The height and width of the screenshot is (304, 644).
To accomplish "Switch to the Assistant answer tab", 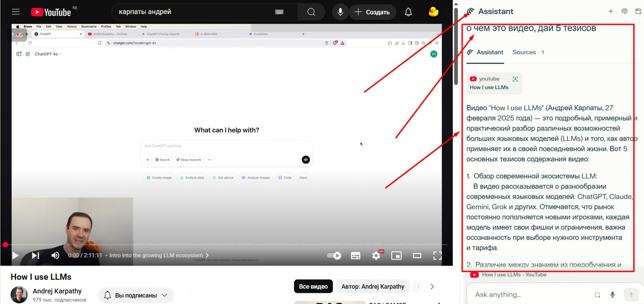I will [485, 52].
